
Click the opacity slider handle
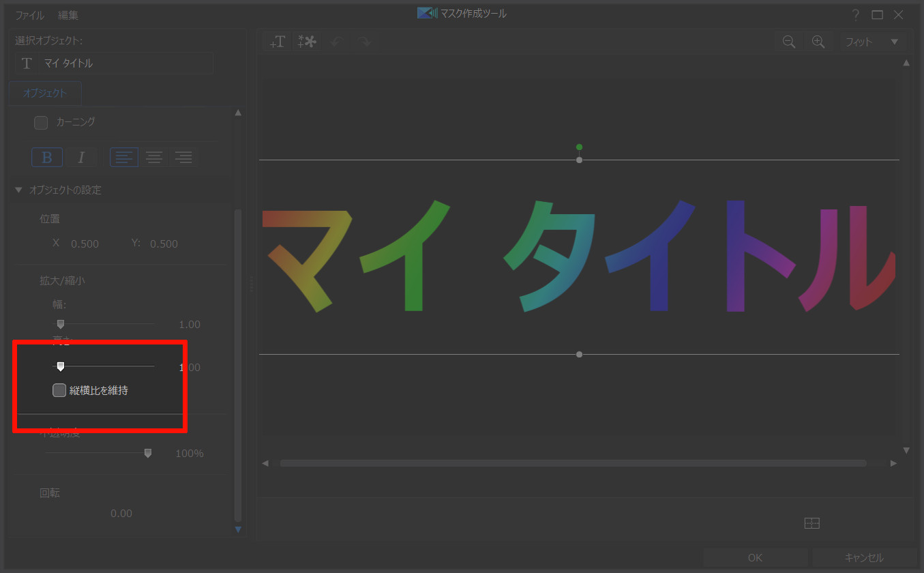pos(148,453)
